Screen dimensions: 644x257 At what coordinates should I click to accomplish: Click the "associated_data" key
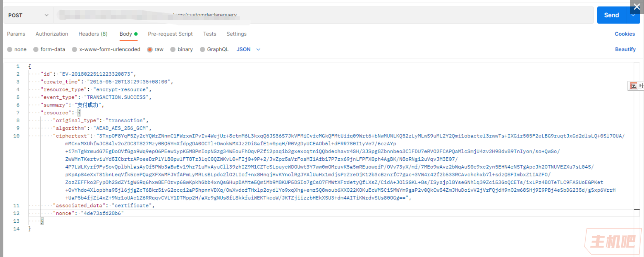79,205
